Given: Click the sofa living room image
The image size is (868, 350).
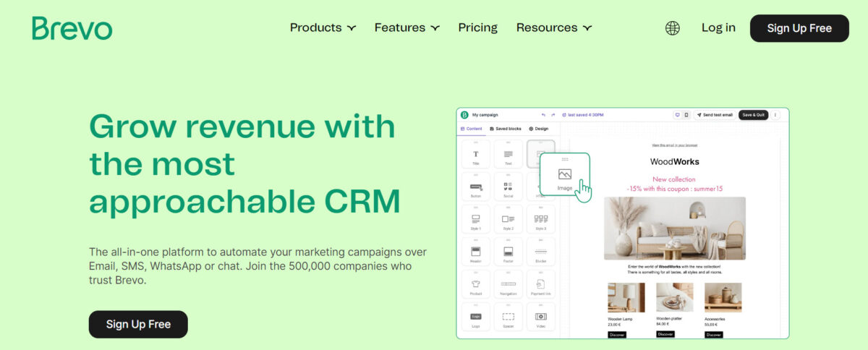Looking at the screenshot, I should coord(675,229).
